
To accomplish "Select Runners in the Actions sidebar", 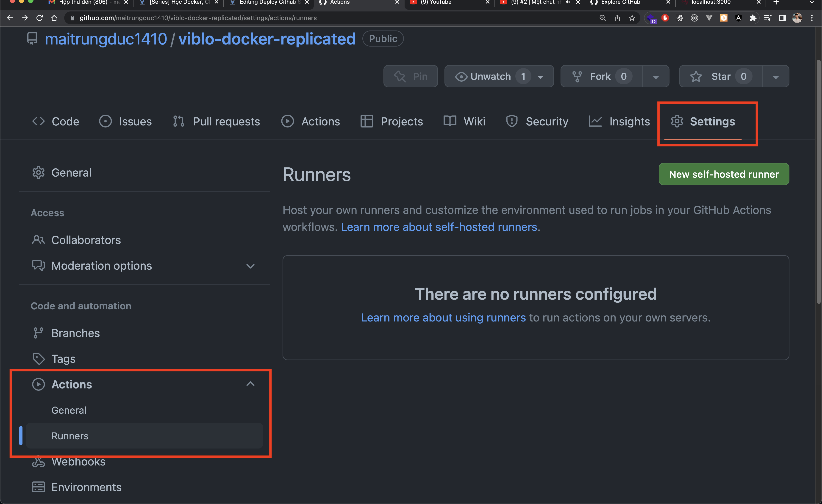I will click(70, 436).
